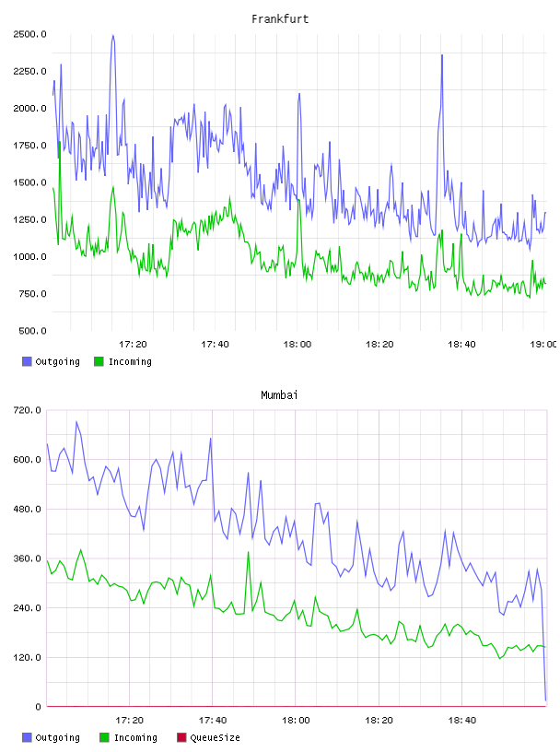Click the green Incoming swatch in Mumbai legend
This screenshot has width=560, height=752.
pyautogui.click(x=104, y=737)
